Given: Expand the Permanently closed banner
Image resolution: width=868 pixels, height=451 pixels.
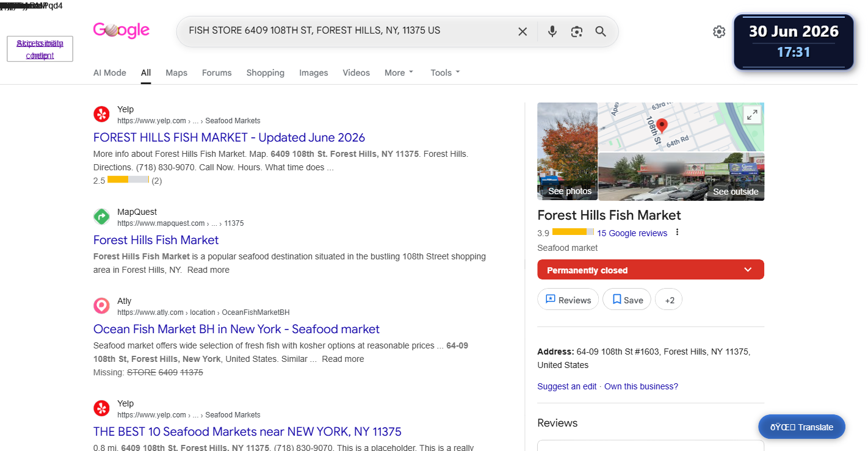Looking at the screenshot, I should [x=651, y=270].
